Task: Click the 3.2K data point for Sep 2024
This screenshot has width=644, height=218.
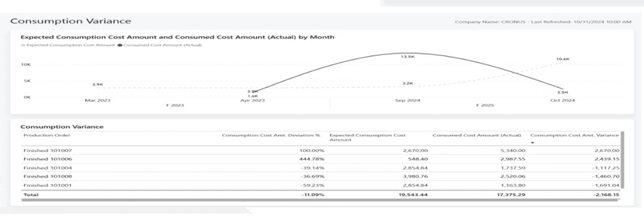Action: pos(408,84)
